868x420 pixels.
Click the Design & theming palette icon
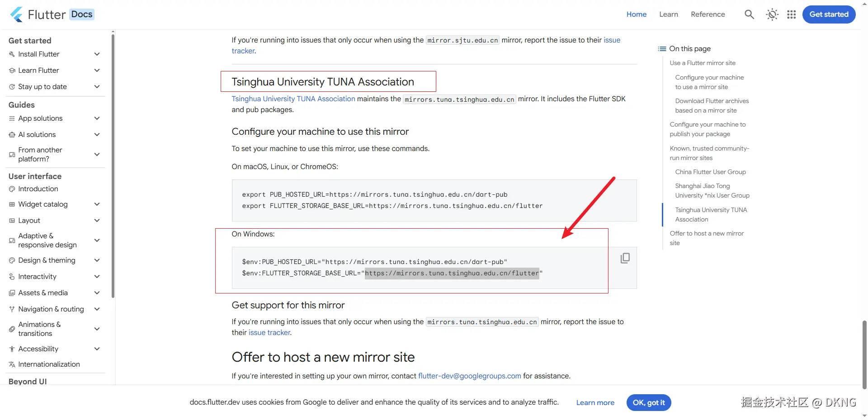tap(12, 260)
